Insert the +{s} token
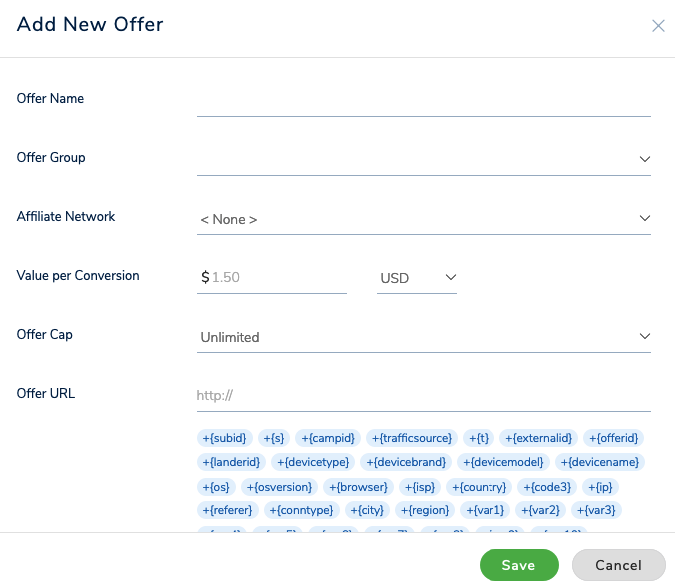Image resolution: width=675 pixels, height=588 pixels. click(274, 438)
